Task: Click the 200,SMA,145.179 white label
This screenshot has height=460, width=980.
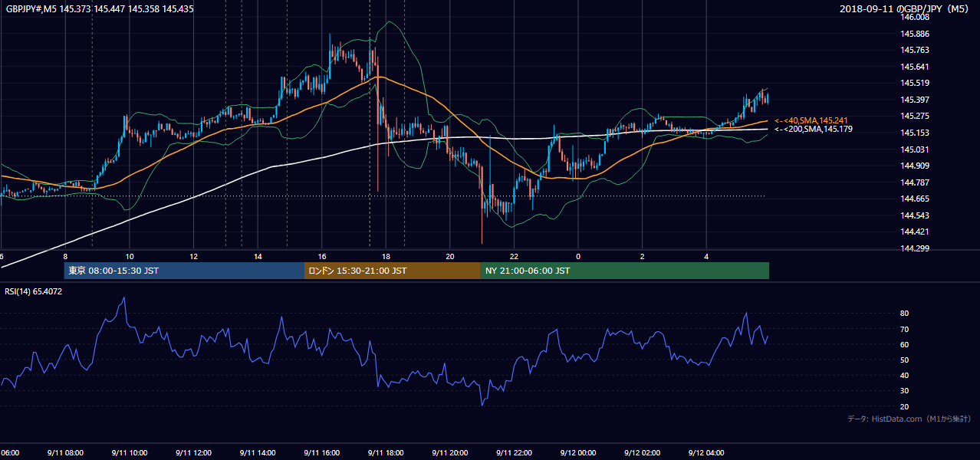Action: click(814, 129)
